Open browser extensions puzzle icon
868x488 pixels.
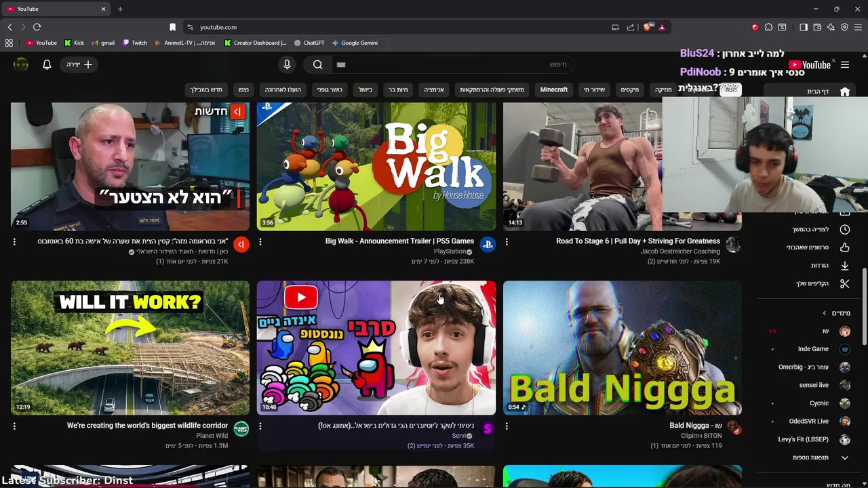pyautogui.click(x=768, y=27)
